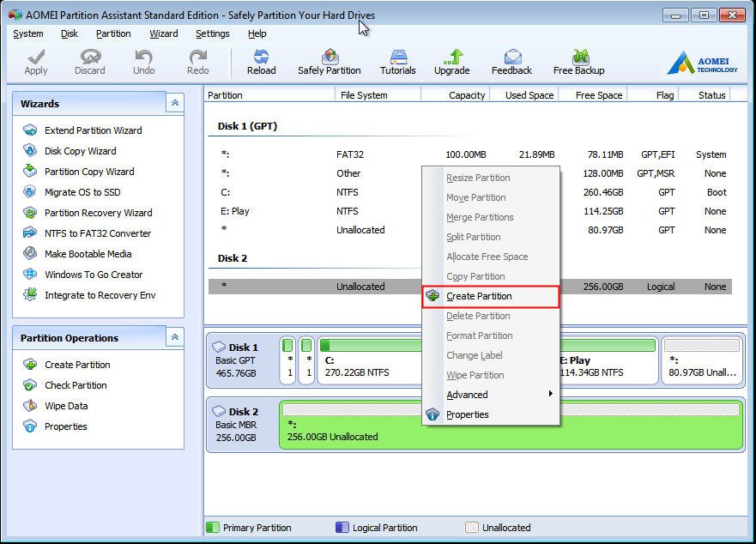
Task: Collapse the Wizards panel
Action: click(175, 103)
